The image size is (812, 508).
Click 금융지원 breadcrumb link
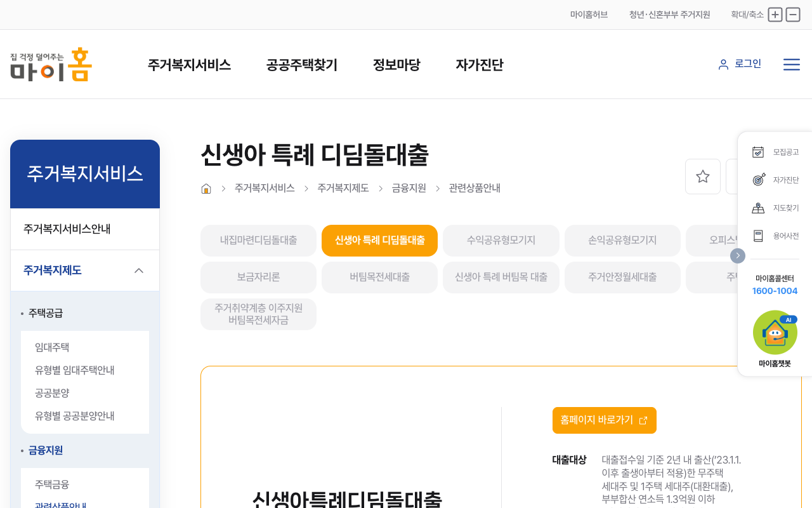[409, 189]
